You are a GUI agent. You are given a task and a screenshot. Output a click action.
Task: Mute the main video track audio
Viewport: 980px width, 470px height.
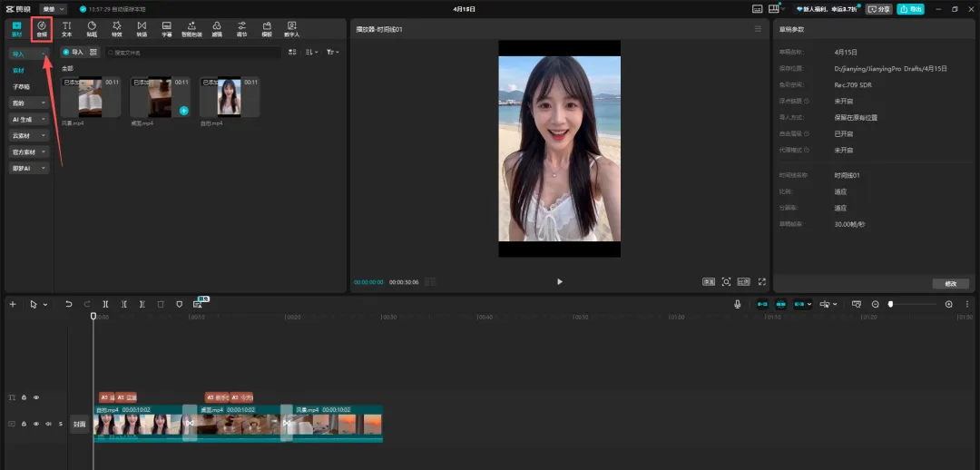[48, 424]
